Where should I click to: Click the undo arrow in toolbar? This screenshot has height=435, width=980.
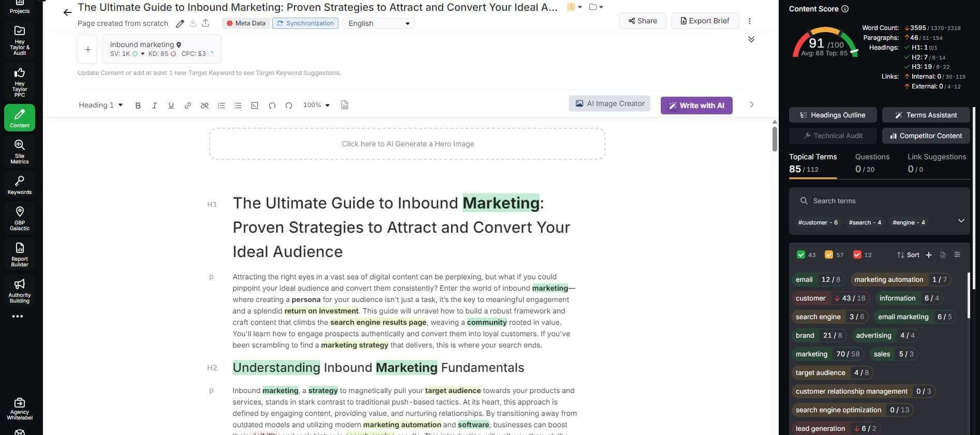point(272,106)
